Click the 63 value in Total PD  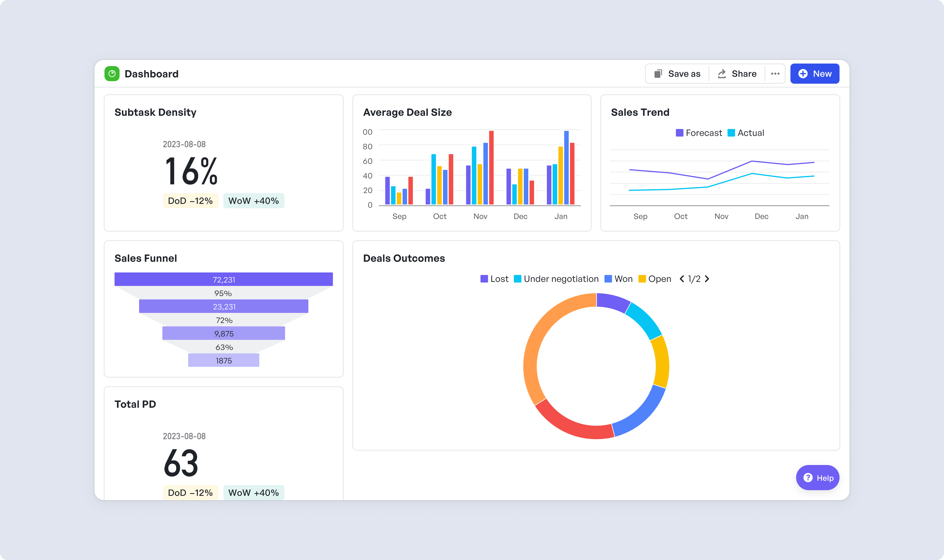point(181,463)
